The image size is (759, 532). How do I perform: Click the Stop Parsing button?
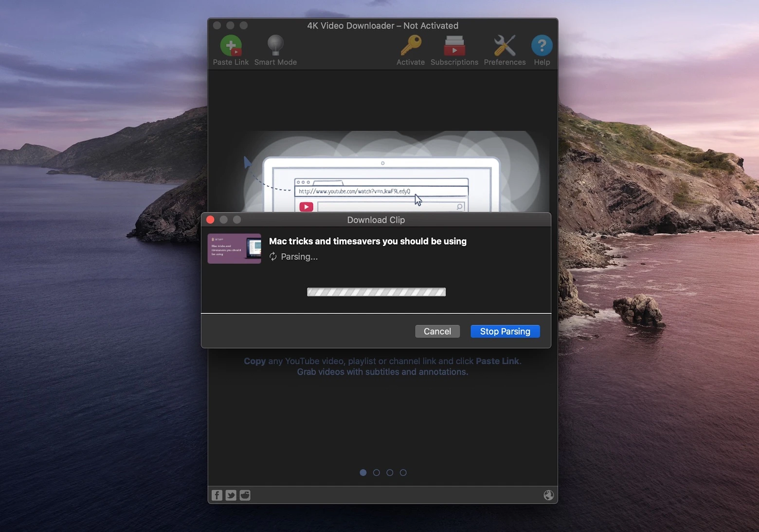pos(505,331)
